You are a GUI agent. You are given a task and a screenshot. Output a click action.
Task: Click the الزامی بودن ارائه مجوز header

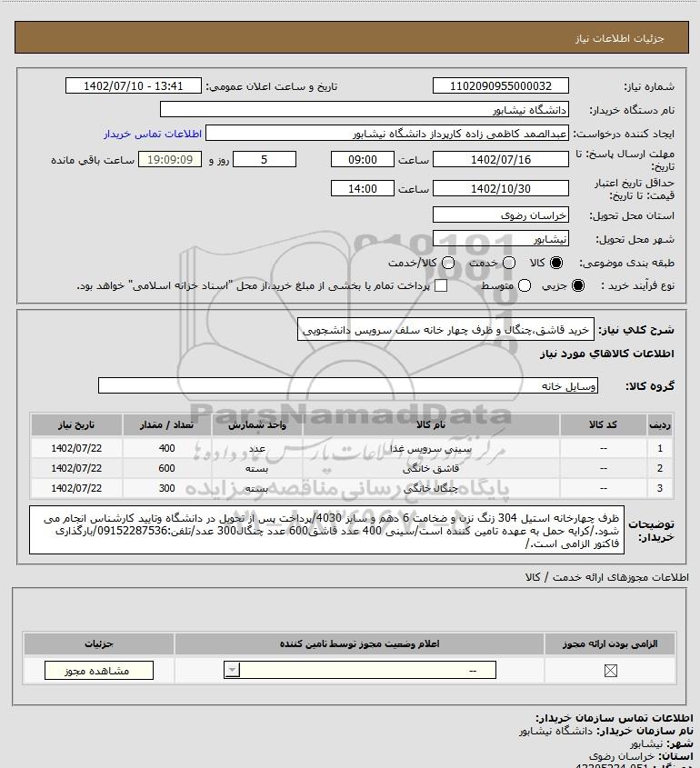[x=610, y=643]
